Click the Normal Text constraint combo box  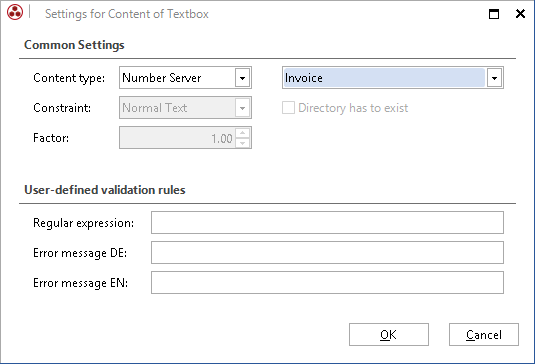185,108
